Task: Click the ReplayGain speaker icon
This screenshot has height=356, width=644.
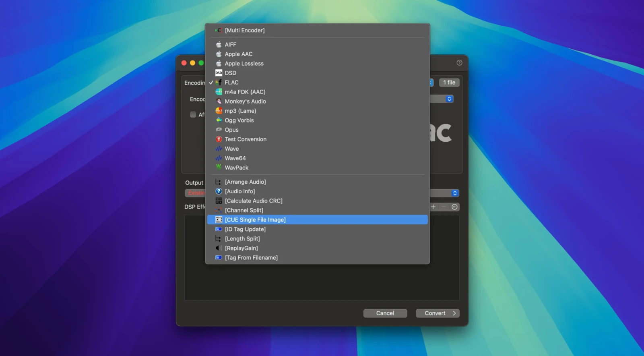Action: (219, 248)
